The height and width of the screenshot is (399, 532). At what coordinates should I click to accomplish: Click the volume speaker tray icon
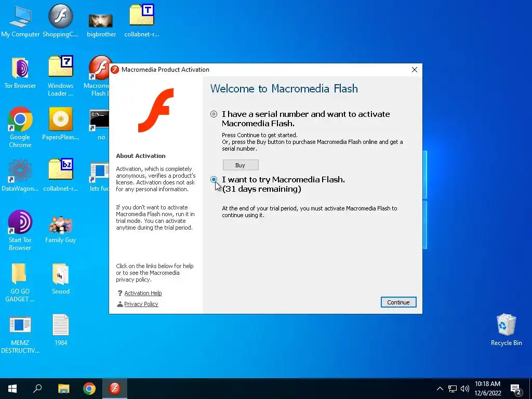[465, 389]
